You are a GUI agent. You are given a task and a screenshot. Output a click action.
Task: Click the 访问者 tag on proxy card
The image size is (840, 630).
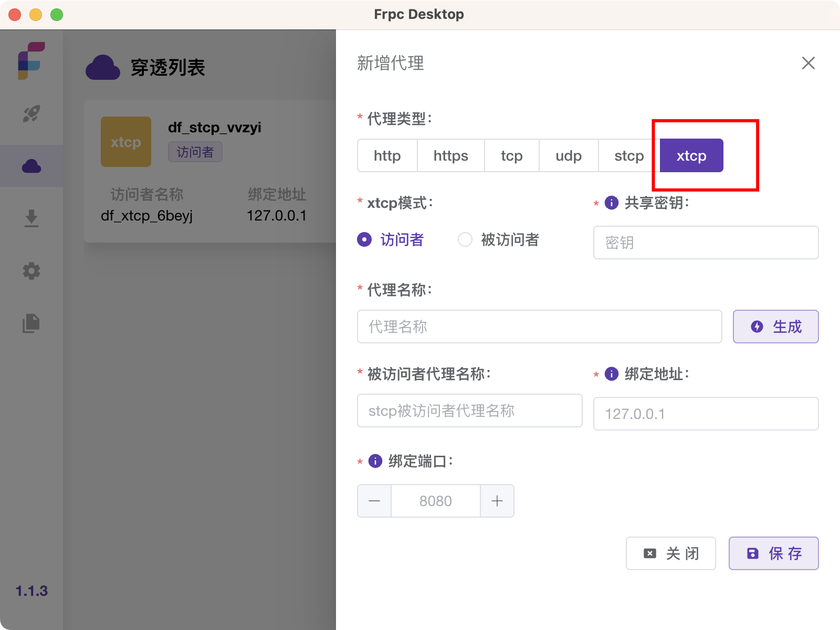[x=195, y=152]
